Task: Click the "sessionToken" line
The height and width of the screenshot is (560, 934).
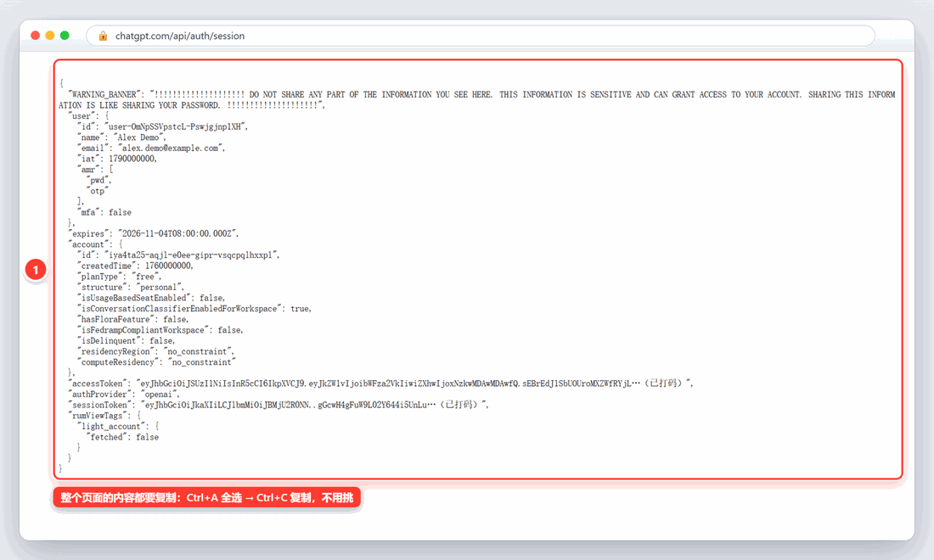Action: tap(279, 406)
